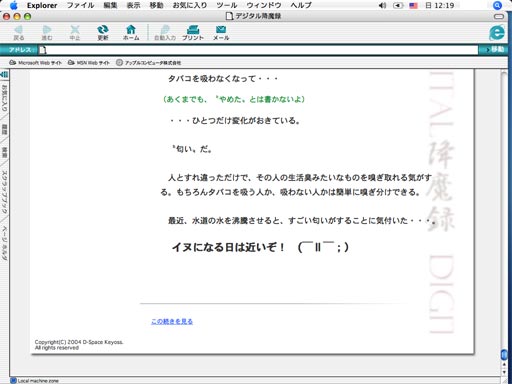Screen dimensions: 512x384
Task: Open the ファイル menu
Action: pos(80,5)
